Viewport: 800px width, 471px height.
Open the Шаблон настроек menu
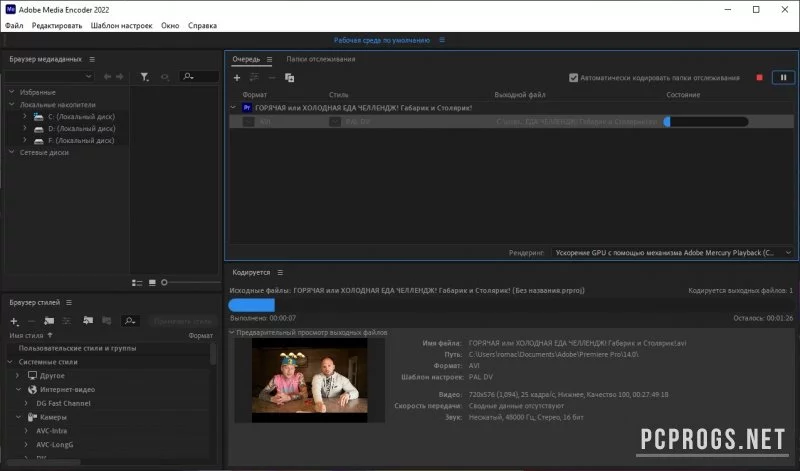[121, 26]
